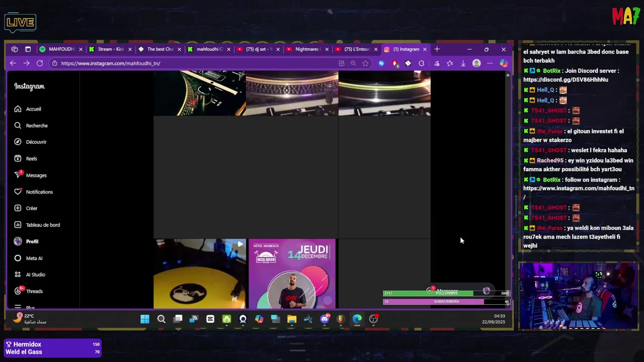Open Discord on taskbar
The image size is (644, 362).
(325, 319)
